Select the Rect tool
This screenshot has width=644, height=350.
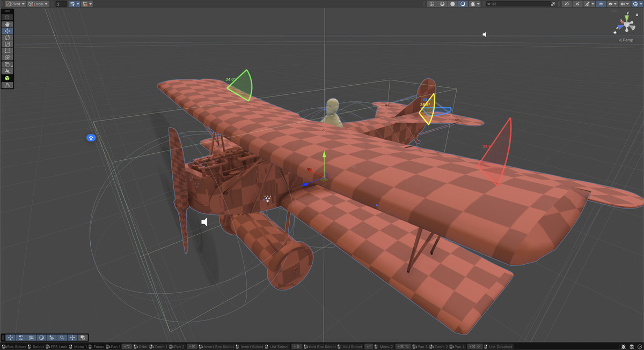click(8, 50)
